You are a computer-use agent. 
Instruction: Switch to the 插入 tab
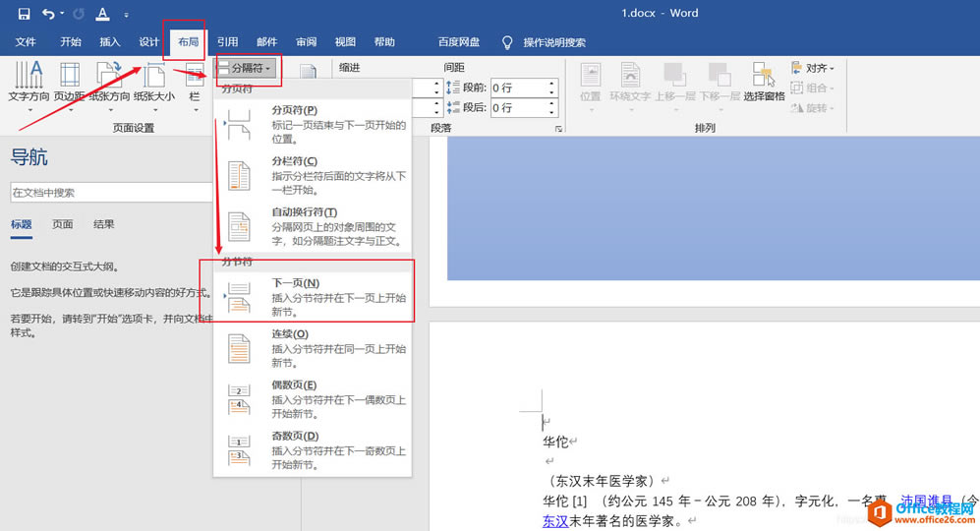click(110, 42)
